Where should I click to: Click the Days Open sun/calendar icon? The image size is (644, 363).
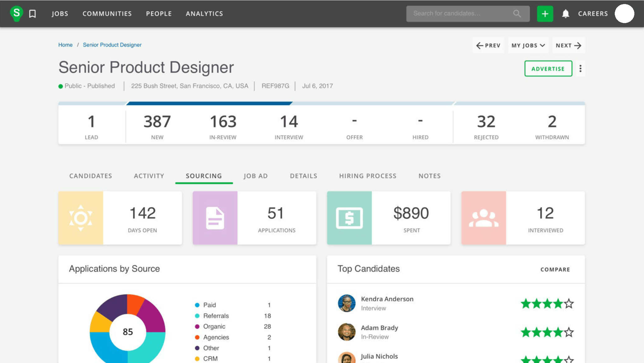(81, 217)
